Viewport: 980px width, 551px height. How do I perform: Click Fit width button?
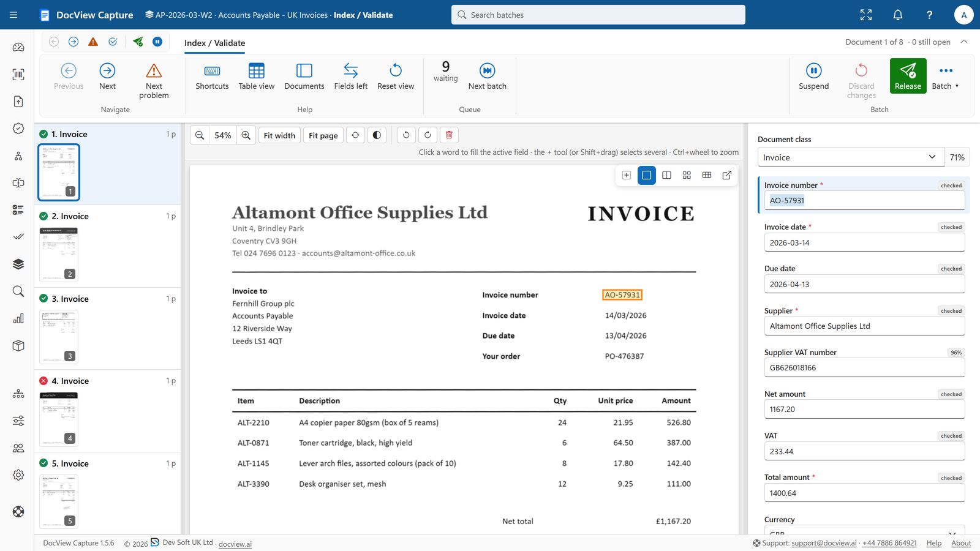pyautogui.click(x=279, y=135)
